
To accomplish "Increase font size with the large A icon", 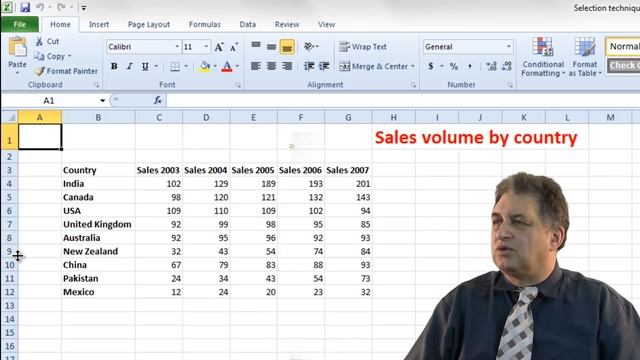I will click(x=219, y=47).
